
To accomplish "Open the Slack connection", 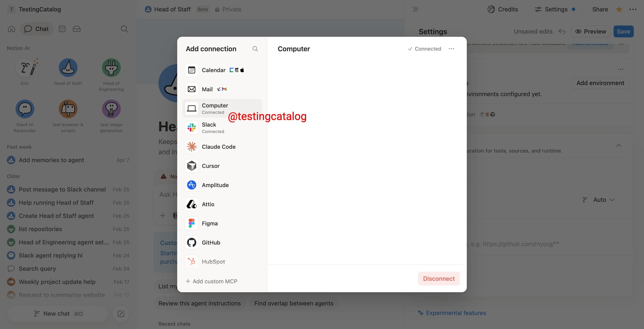I will (x=222, y=127).
